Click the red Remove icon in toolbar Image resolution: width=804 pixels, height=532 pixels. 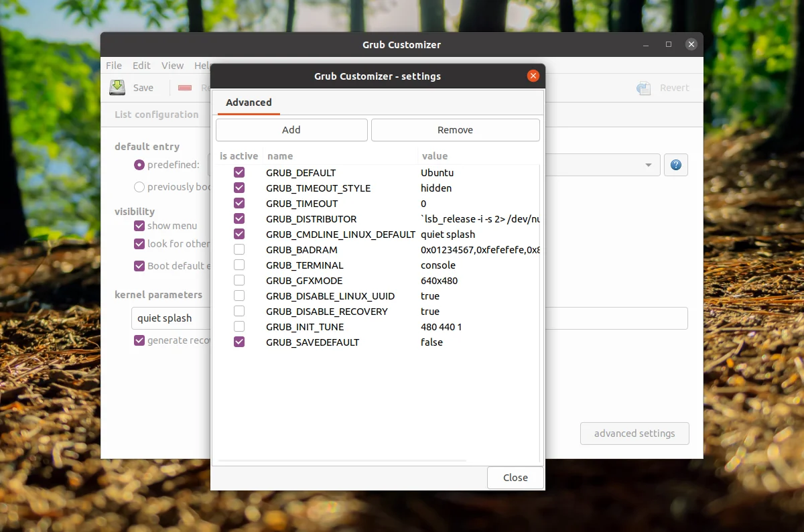tap(186, 88)
